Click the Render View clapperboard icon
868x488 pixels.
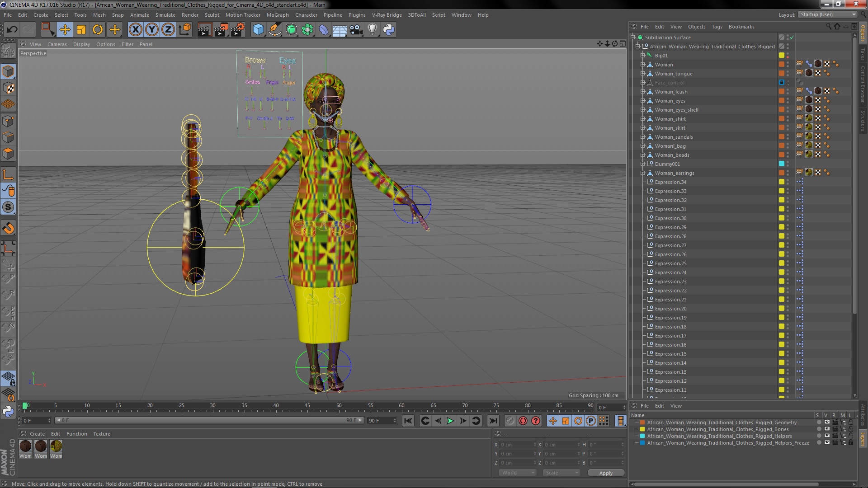pyautogui.click(x=204, y=30)
